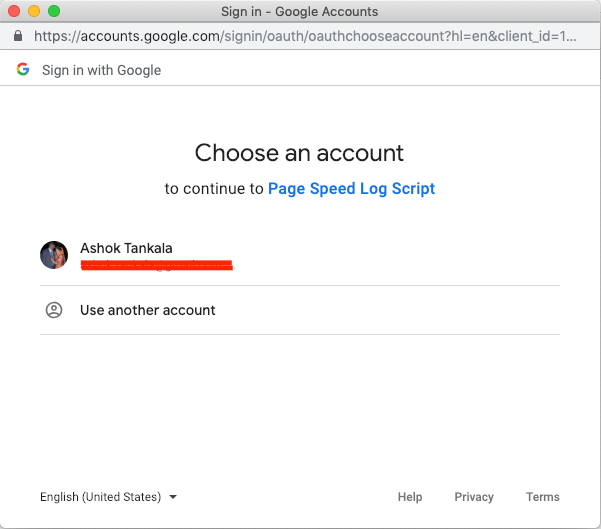Open the Terms link
The height and width of the screenshot is (529, 601).
tap(542, 497)
